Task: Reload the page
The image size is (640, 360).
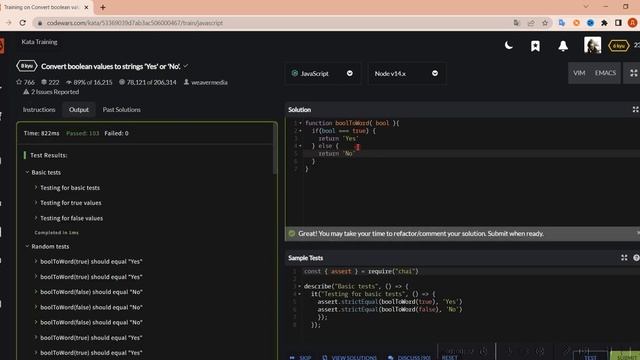Action: 23,23
